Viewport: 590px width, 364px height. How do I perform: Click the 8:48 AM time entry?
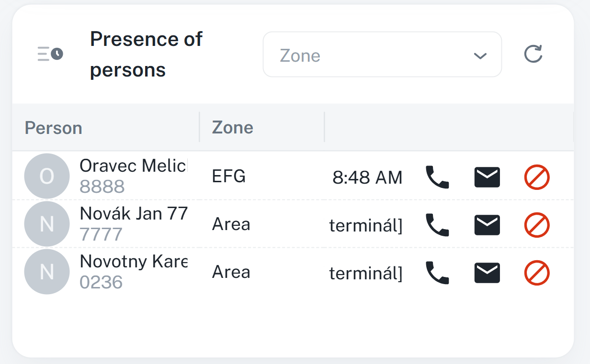click(367, 178)
